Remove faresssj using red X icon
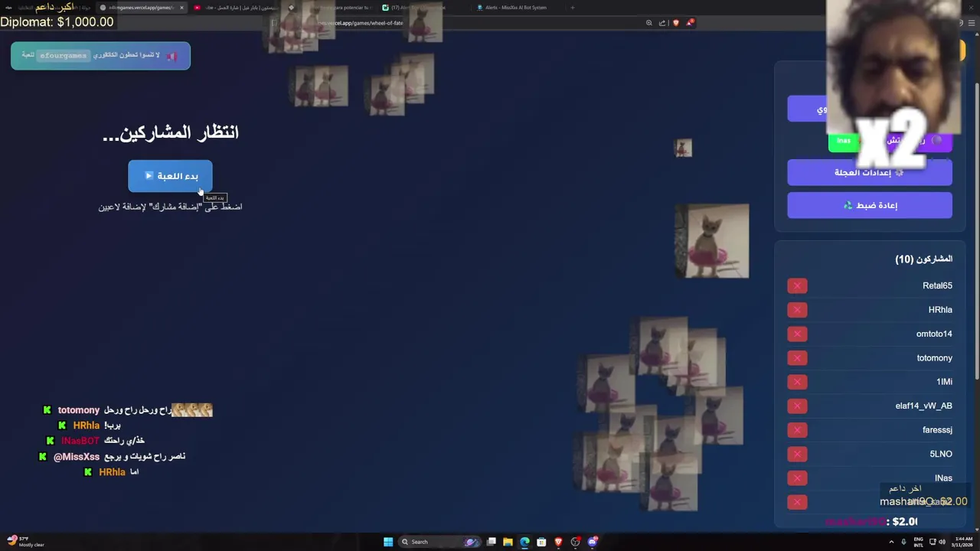Viewport: 980px width, 551px height. pyautogui.click(x=797, y=430)
